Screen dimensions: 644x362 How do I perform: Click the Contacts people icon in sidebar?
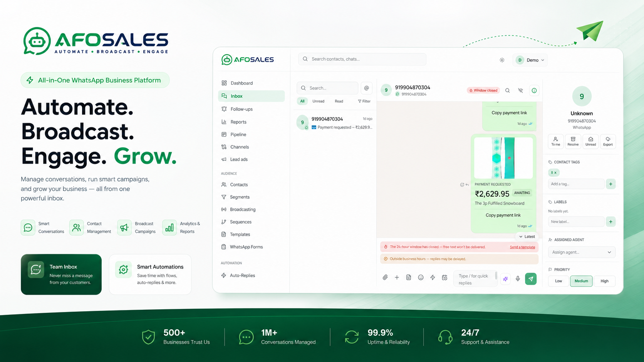tap(224, 185)
